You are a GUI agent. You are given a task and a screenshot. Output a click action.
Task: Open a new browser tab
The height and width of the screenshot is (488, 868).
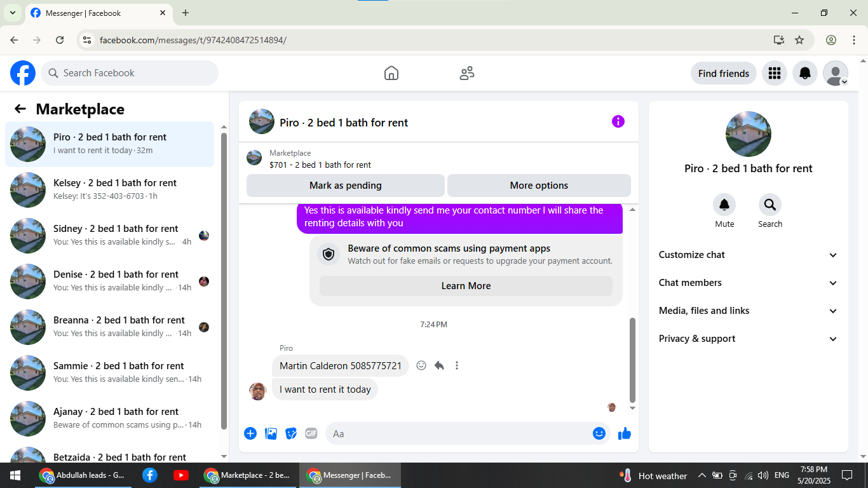[186, 13]
